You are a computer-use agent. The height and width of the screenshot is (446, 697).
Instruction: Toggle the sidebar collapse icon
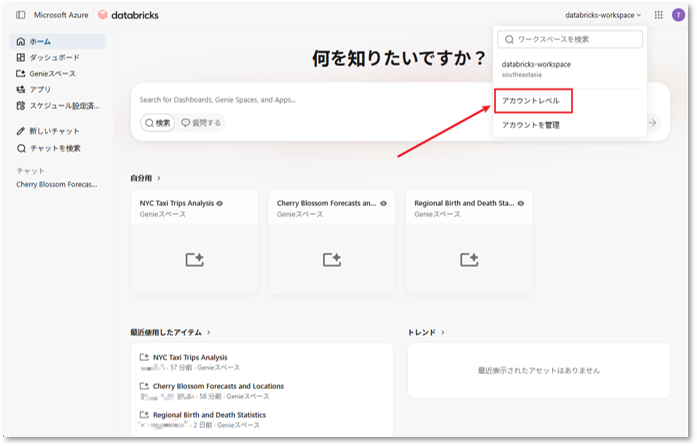pyautogui.click(x=20, y=15)
